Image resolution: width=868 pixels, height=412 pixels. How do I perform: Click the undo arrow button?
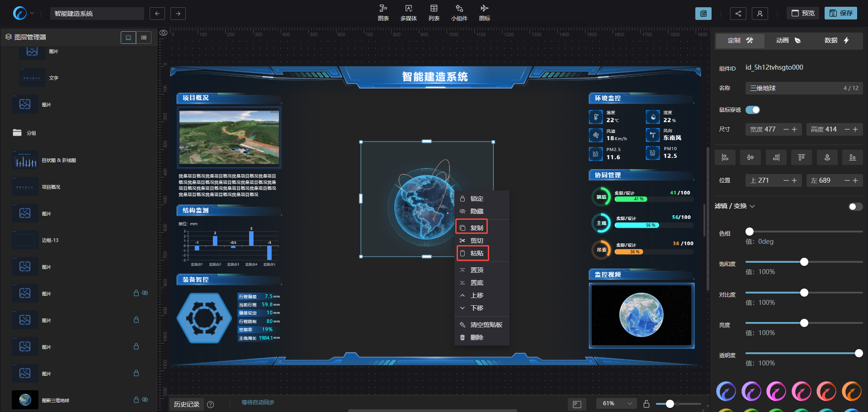coord(157,14)
